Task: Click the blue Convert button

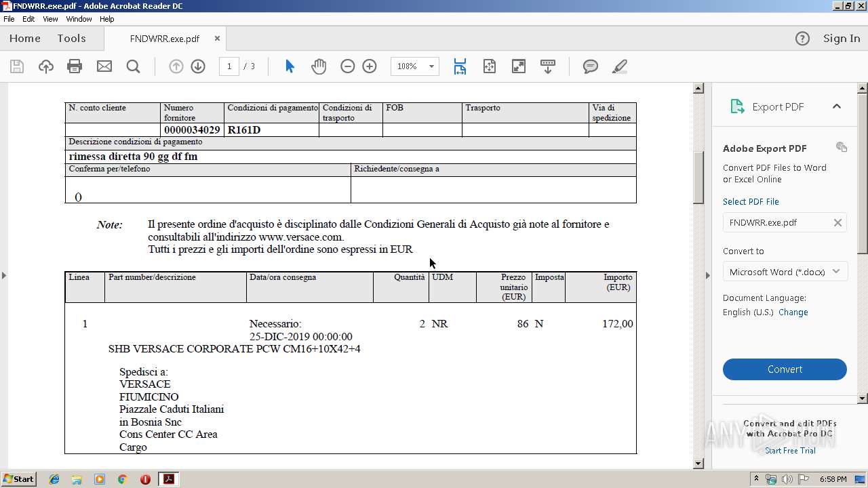Action: [785, 369]
